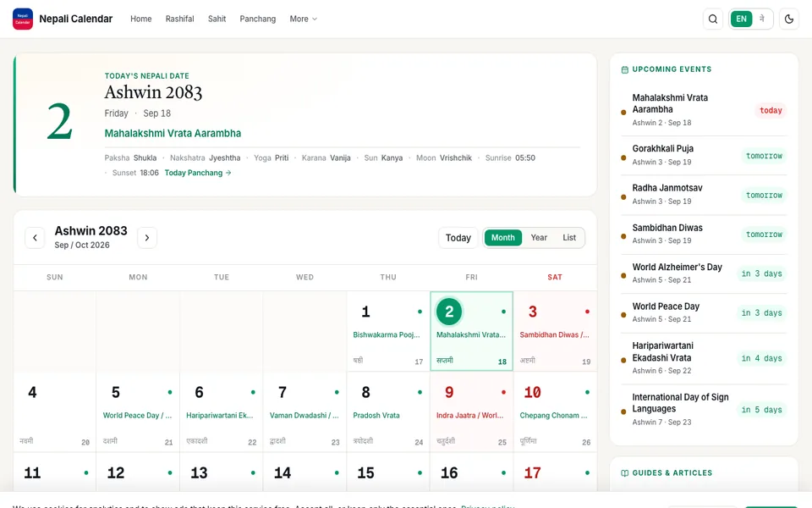Image resolution: width=812 pixels, height=508 pixels.
Task: Select day 9 Indra Jaatra cell
Action: pyautogui.click(x=471, y=411)
